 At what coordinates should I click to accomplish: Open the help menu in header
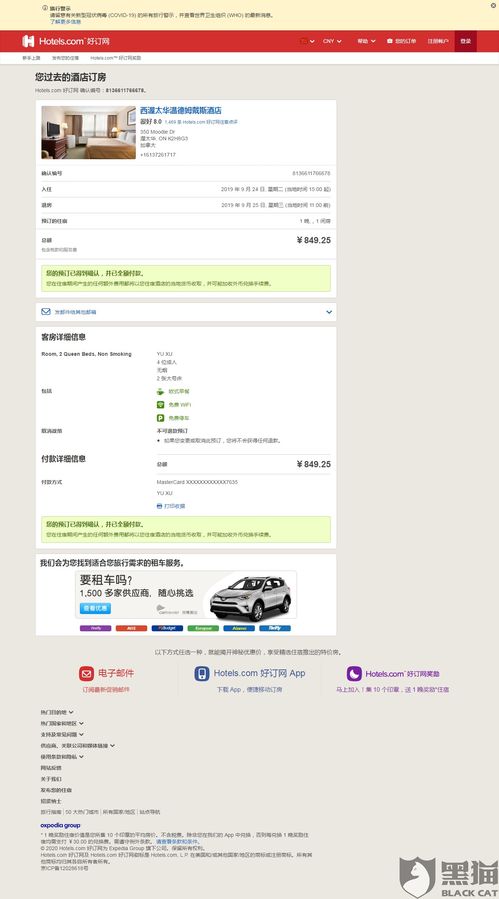point(367,41)
